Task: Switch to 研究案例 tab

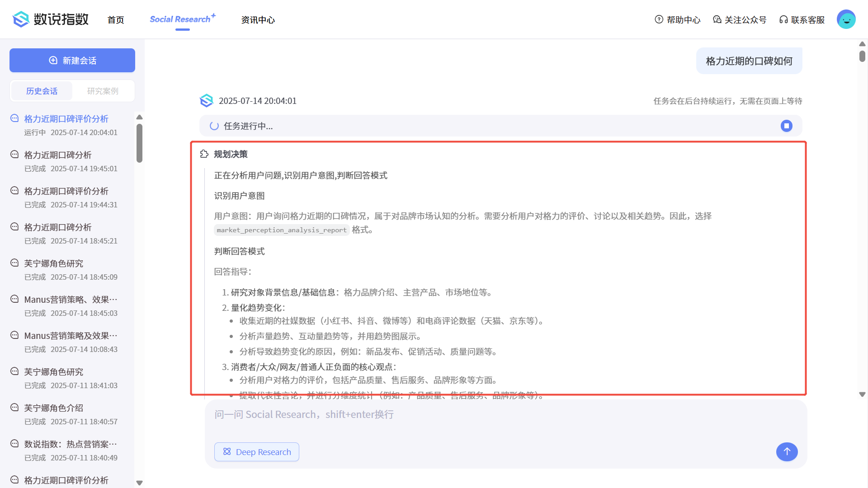Action: coord(103,91)
